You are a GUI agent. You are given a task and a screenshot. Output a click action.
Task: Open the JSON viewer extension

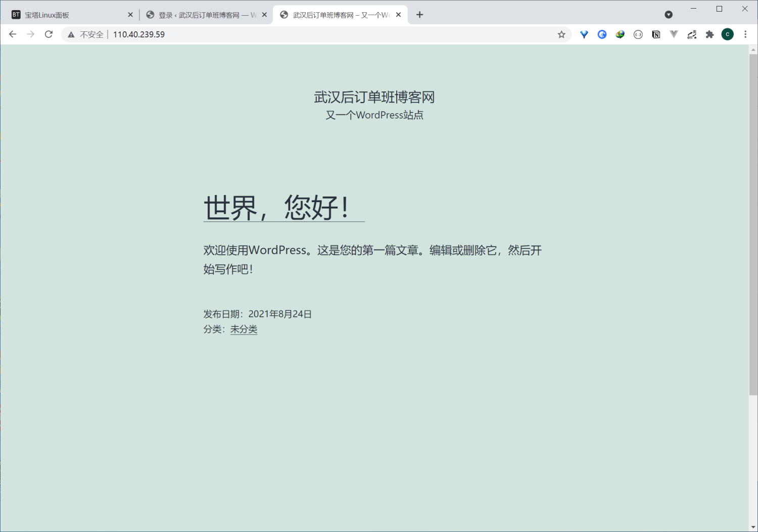tap(638, 34)
